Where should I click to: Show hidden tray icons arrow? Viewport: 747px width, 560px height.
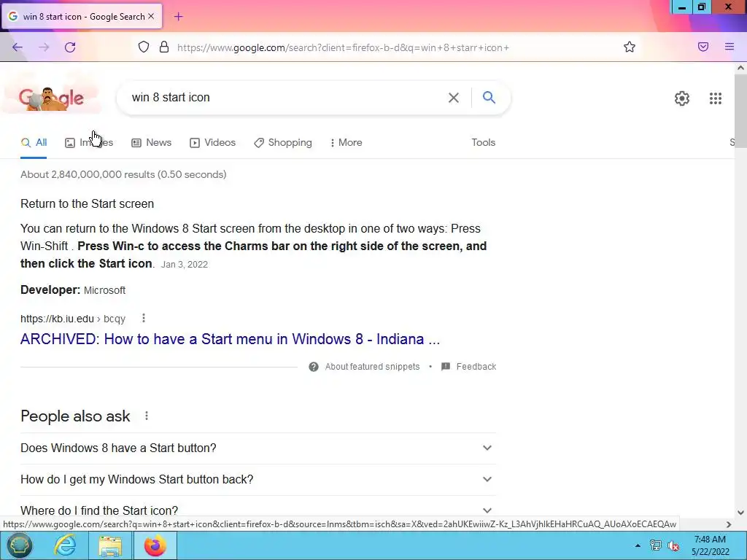(x=638, y=545)
